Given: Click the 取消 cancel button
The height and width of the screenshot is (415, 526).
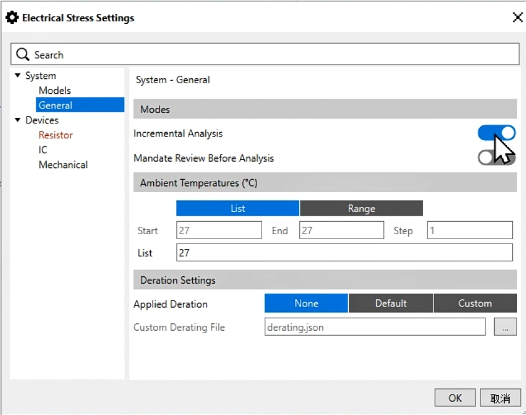Looking at the screenshot, I should (500, 398).
